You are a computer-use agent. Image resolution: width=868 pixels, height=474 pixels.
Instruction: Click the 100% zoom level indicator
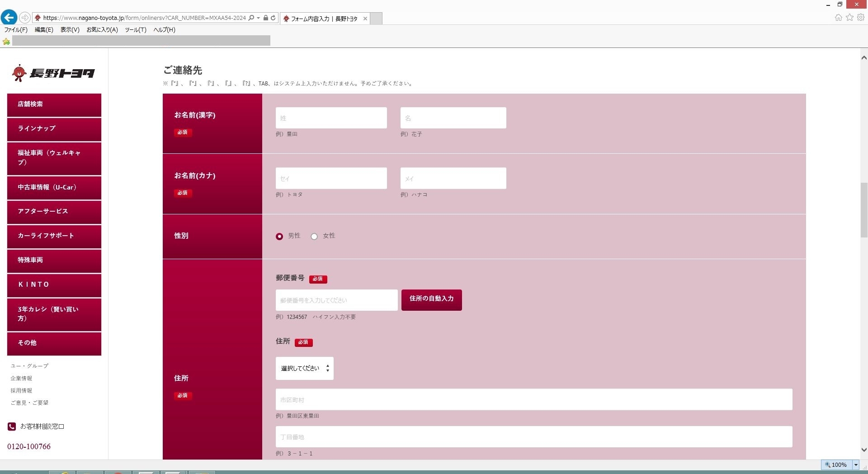(837, 465)
